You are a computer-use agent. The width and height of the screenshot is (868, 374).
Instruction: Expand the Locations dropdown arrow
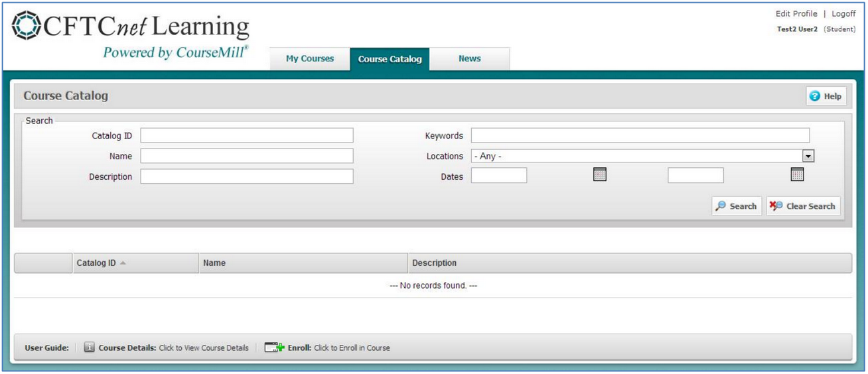pyautogui.click(x=808, y=156)
